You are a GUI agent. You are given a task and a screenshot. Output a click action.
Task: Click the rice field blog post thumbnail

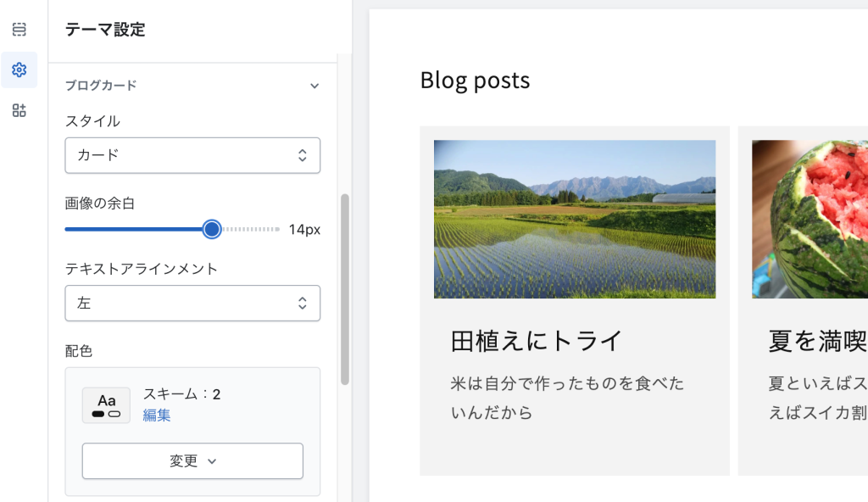(x=575, y=219)
